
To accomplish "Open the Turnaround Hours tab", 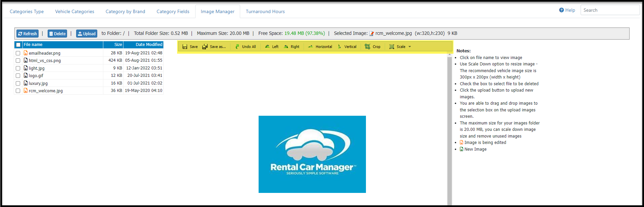I will tap(265, 11).
